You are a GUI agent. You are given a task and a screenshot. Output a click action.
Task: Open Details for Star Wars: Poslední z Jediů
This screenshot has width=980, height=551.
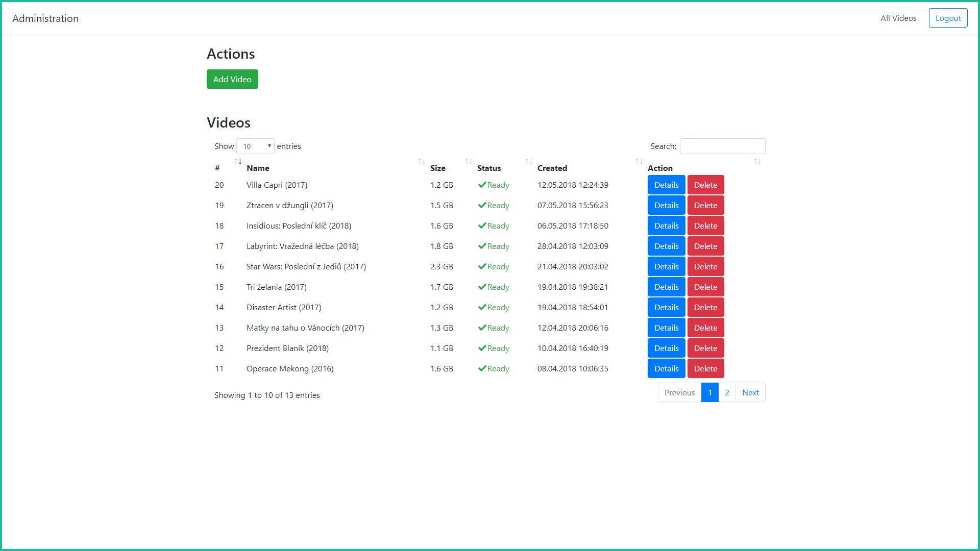[666, 267]
